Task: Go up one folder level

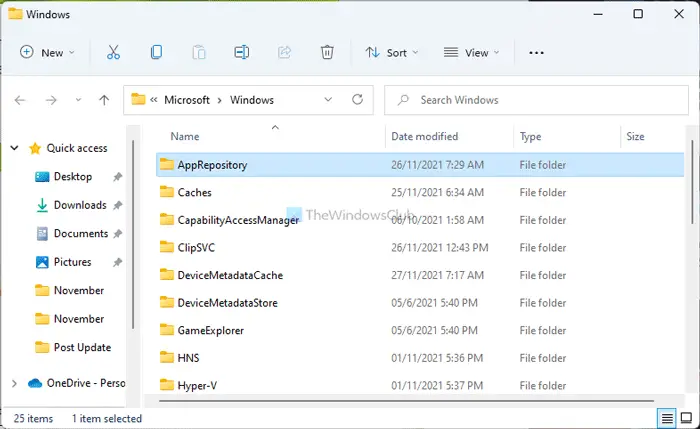Action: [104, 100]
